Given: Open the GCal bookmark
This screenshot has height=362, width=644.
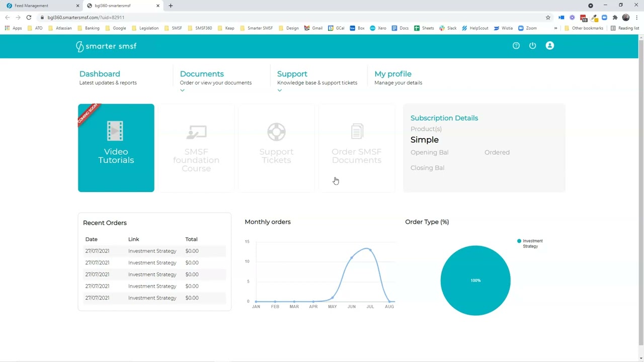Looking at the screenshot, I should tap(336, 28).
